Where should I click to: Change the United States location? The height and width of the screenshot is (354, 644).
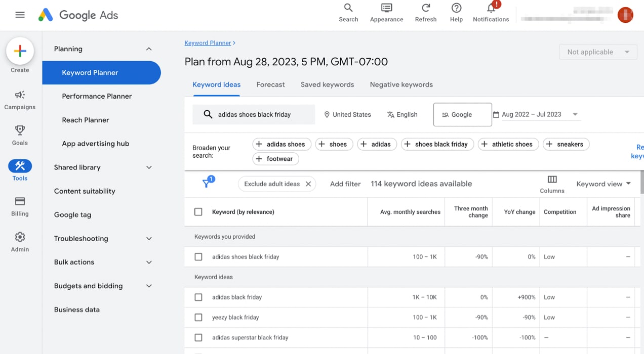347,115
